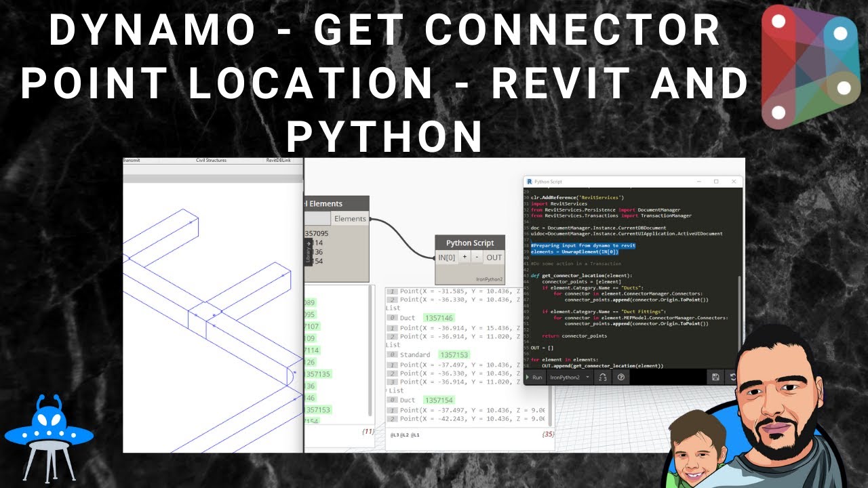This screenshot has height=488, width=868.
Task: Click the @L2 list level label
Action: point(405,434)
